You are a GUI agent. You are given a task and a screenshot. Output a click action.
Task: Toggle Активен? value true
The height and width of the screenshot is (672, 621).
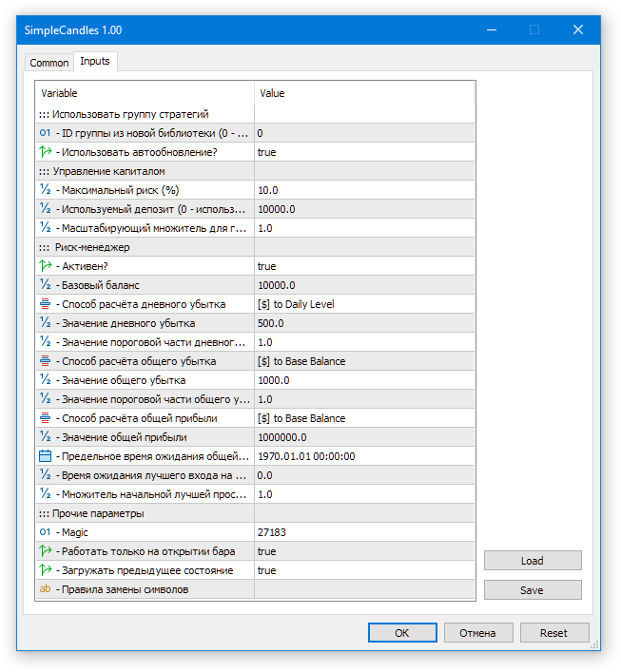coord(364,266)
